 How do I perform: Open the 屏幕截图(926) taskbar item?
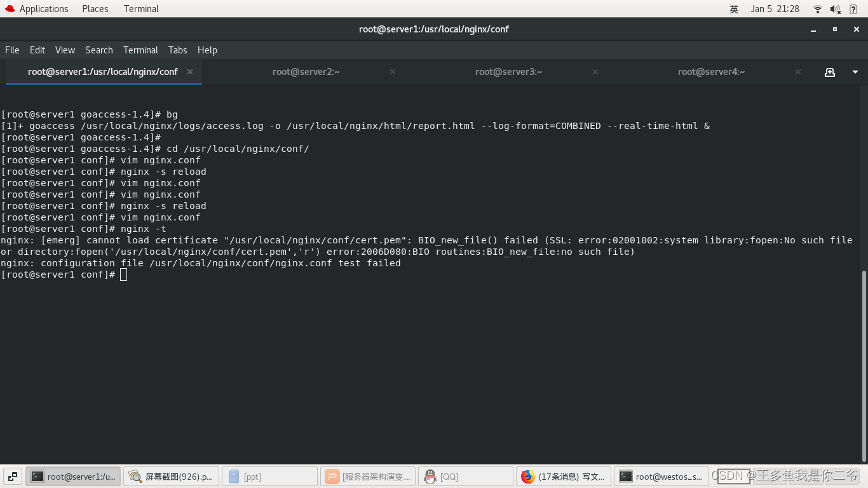coord(172,477)
